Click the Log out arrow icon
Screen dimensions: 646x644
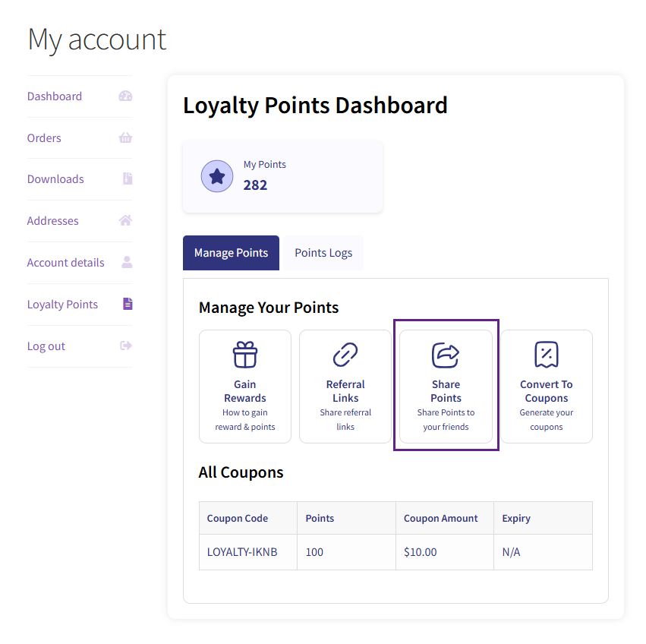[126, 346]
